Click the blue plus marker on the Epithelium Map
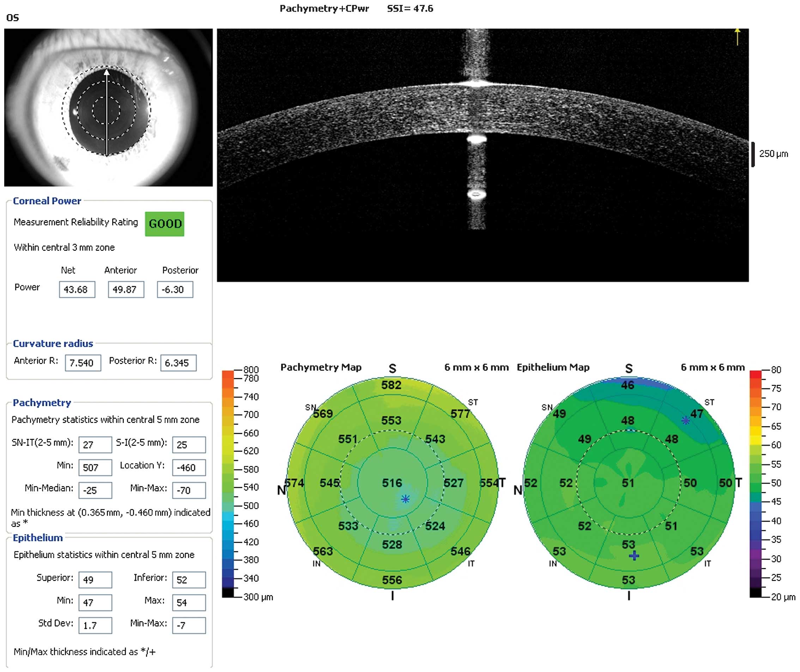 [634, 556]
